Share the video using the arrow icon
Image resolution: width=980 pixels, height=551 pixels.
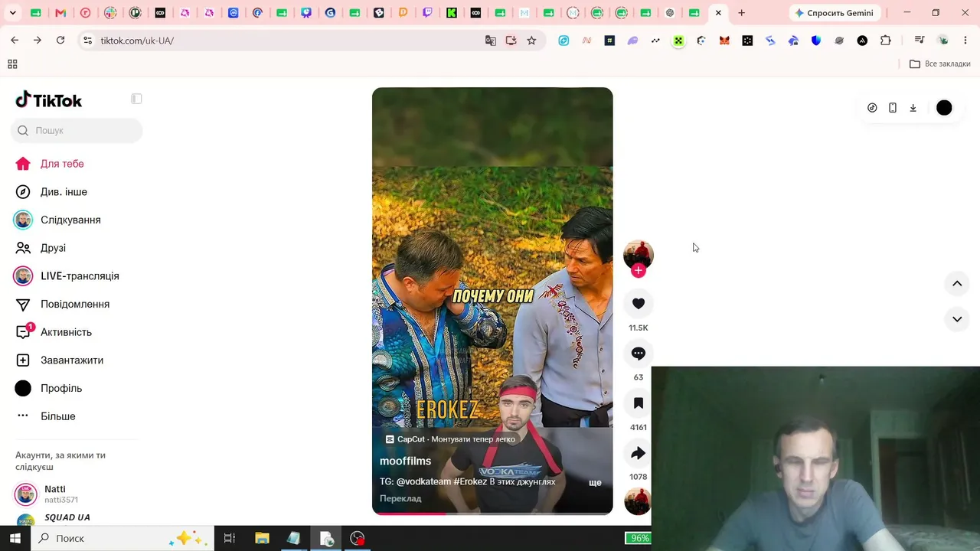click(x=639, y=453)
